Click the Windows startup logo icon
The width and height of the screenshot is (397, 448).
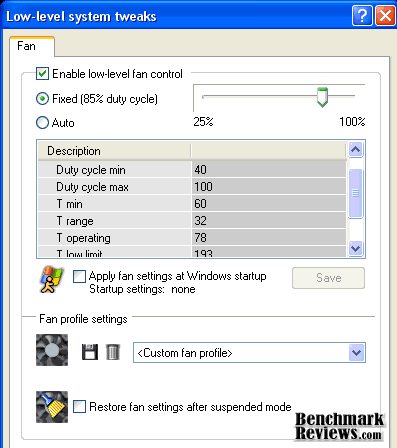[x=51, y=279]
